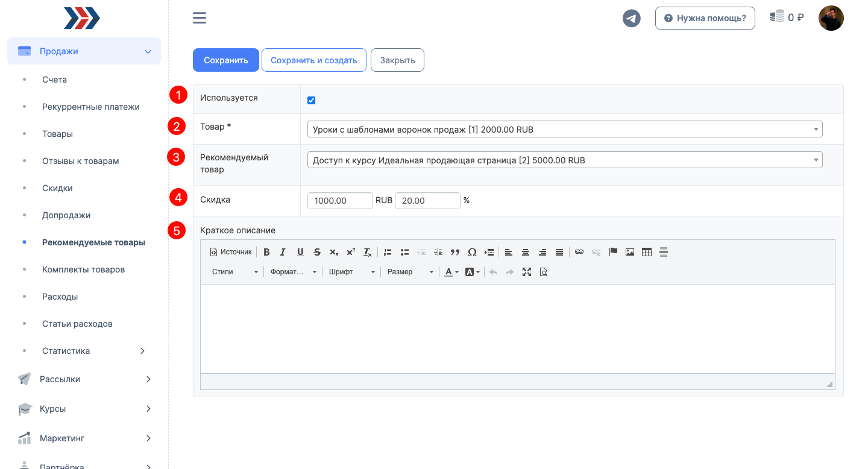Click the hamburger menu icon
This screenshot has width=868, height=469.
[x=200, y=18]
